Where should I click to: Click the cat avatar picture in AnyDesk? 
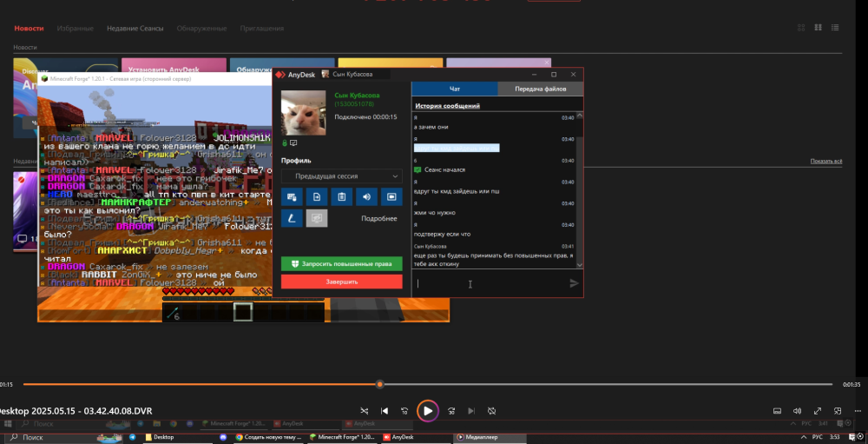[303, 113]
